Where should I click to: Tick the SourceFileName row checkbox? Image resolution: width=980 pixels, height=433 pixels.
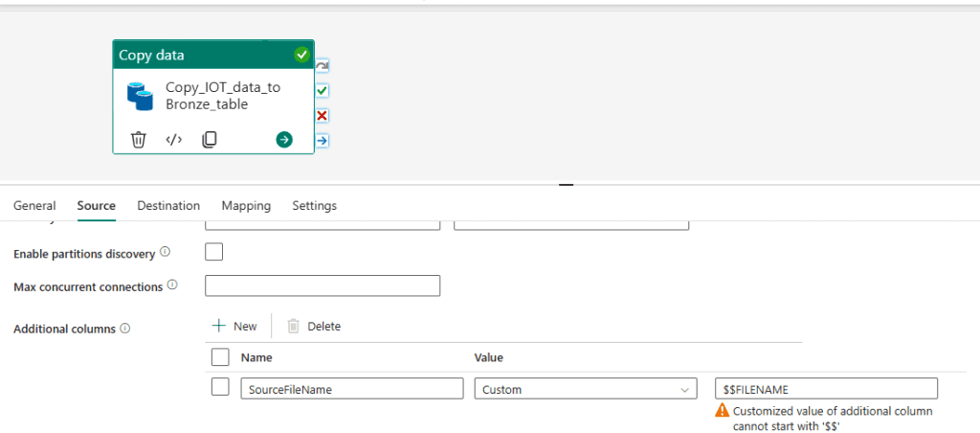point(220,387)
